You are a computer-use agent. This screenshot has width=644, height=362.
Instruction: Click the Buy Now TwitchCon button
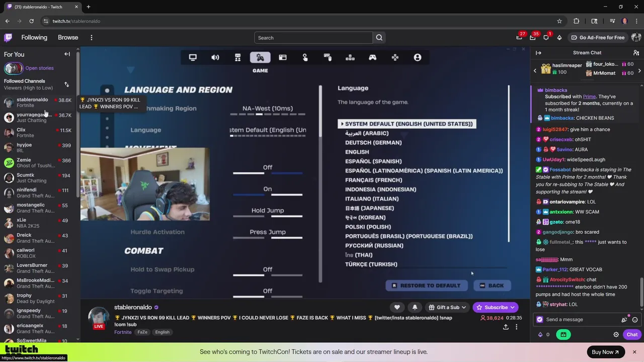pos(605,352)
